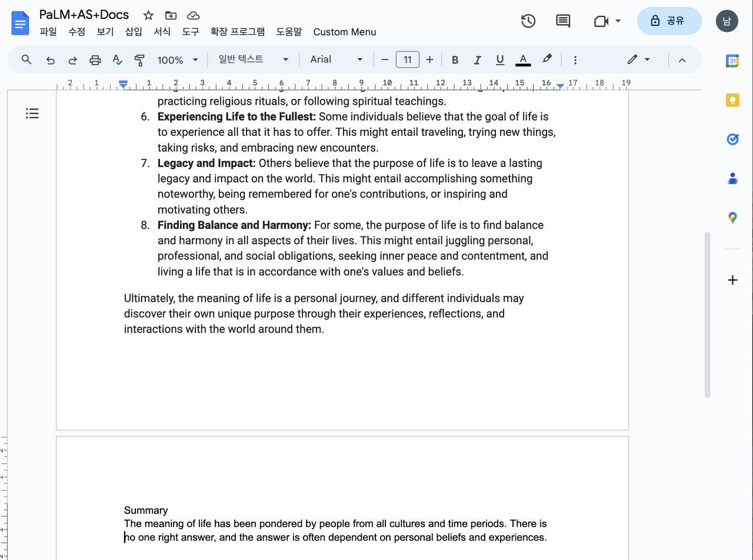Click the "Summary" heading text
Viewport: 753px width, 560px height.
click(146, 510)
